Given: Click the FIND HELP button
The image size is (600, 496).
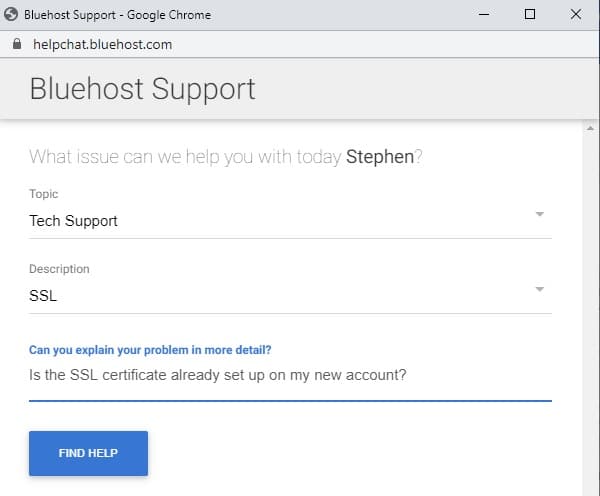Looking at the screenshot, I should pyautogui.click(x=88, y=453).
